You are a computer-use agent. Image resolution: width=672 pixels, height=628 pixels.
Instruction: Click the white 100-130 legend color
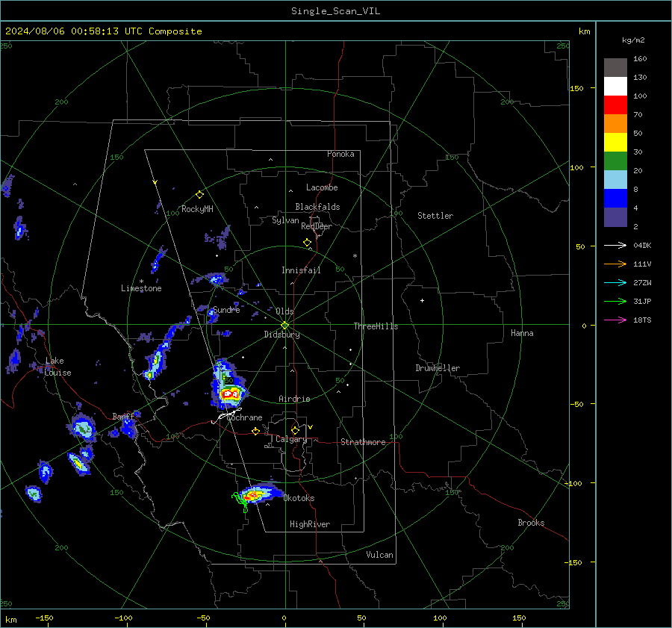615,87
